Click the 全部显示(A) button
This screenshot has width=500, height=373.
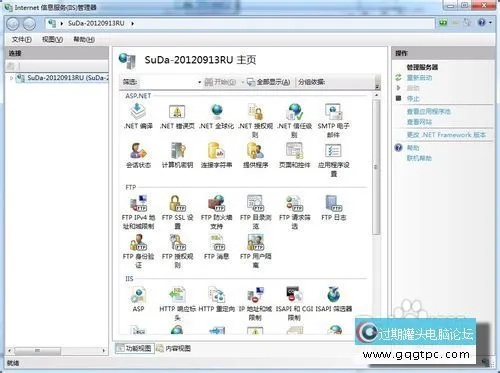point(268,82)
